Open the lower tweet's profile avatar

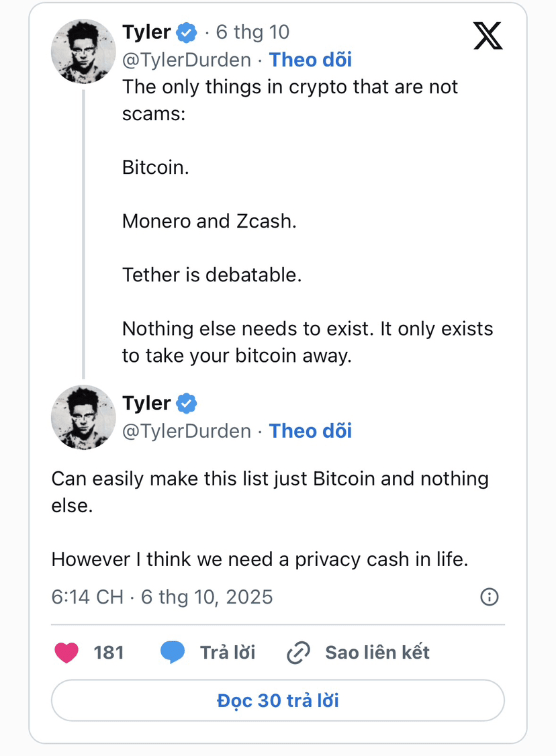click(x=84, y=417)
